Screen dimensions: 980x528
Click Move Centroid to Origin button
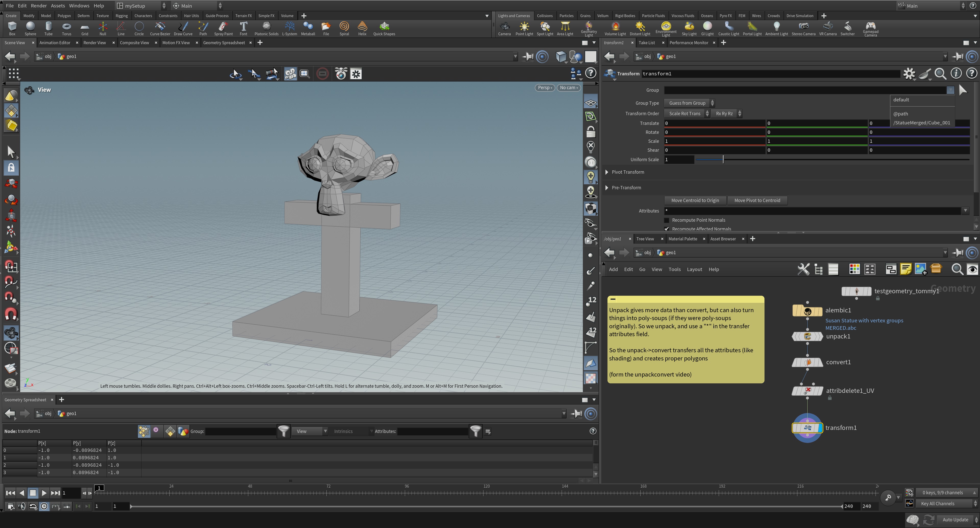coord(695,201)
